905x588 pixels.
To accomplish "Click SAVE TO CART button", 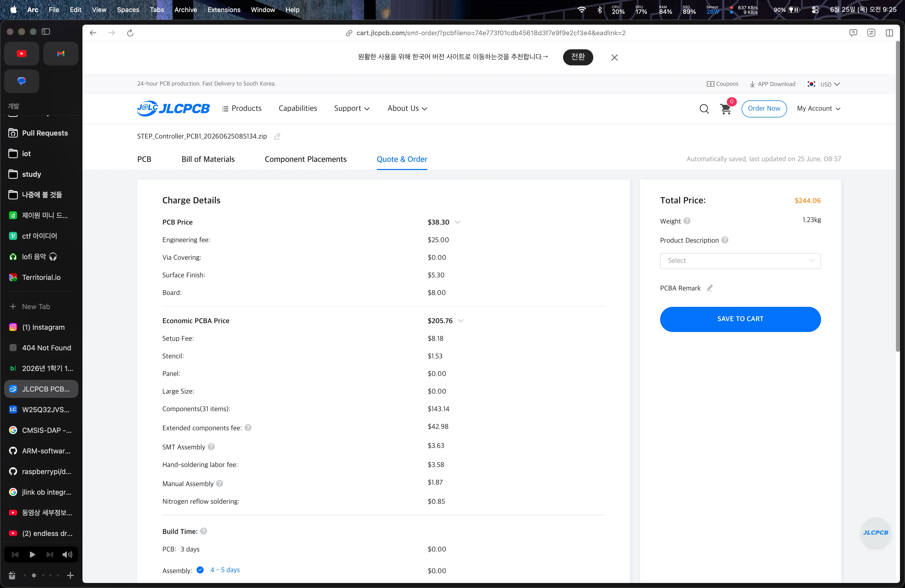I will (740, 319).
